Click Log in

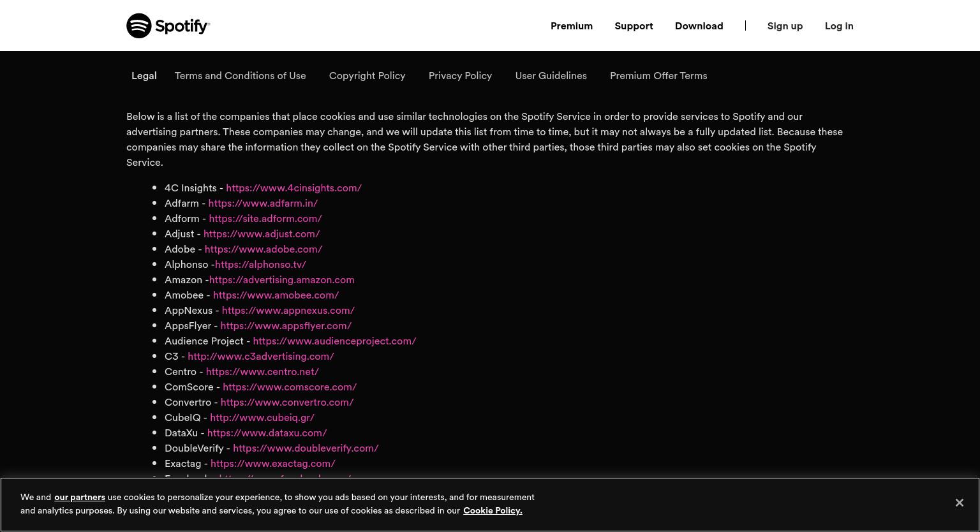point(839,26)
